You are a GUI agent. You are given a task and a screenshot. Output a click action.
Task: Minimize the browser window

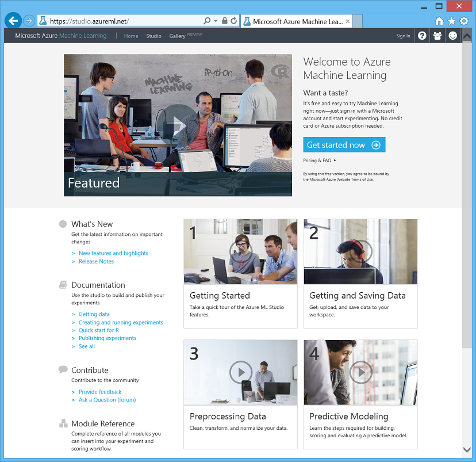[424, 7]
